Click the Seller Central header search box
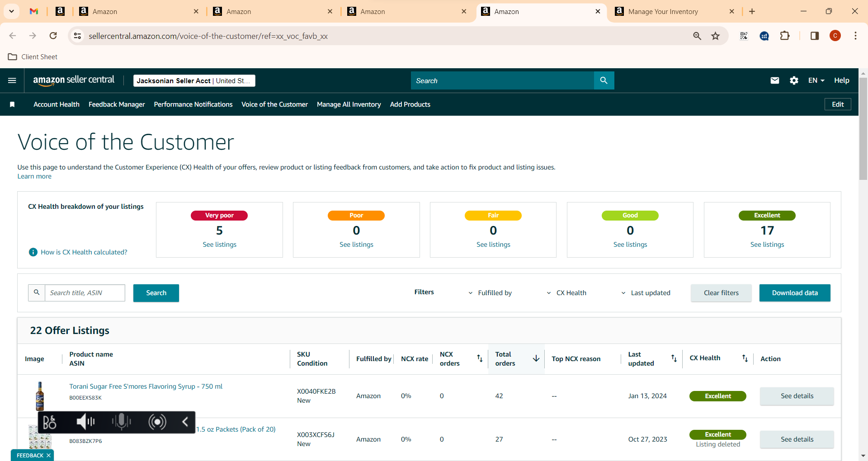Image resolution: width=868 pixels, height=461 pixels. [x=503, y=80]
